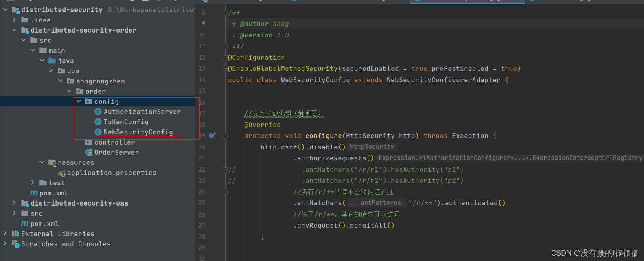This screenshot has height=261, width=644.
Task: Click the AuthorizationServer class icon
Action: click(x=98, y=112)
